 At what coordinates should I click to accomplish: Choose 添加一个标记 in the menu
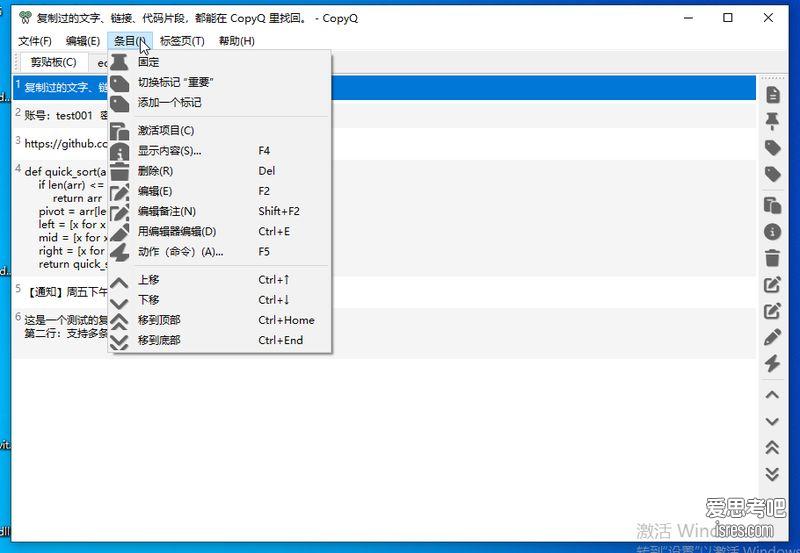point(220,103)
